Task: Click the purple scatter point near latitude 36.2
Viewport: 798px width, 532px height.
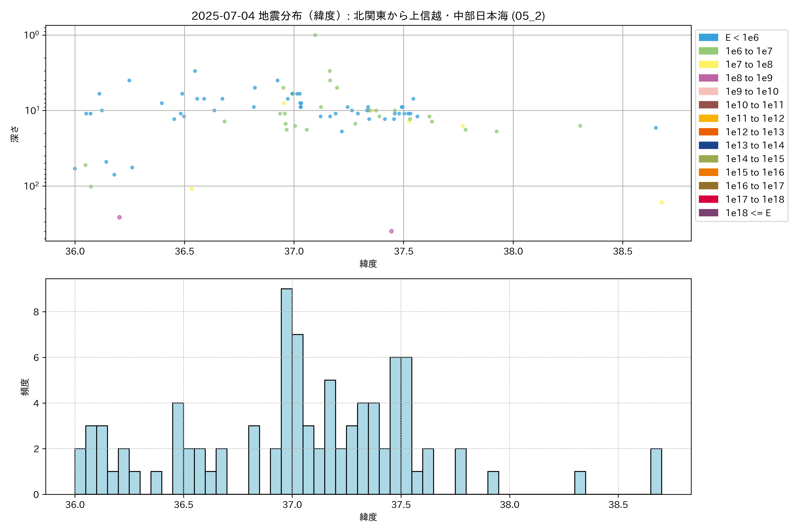Action: tap(119, 217)
